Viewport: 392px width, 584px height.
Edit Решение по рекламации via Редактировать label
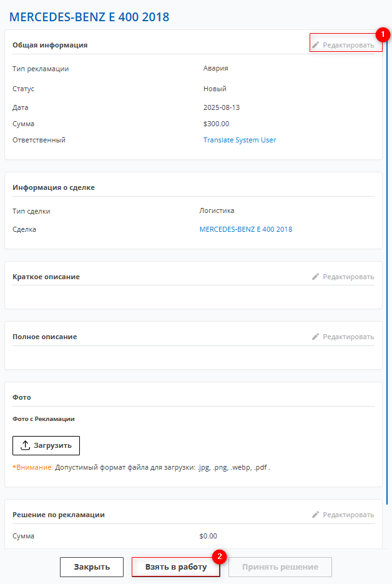click(x=348, y=515)
